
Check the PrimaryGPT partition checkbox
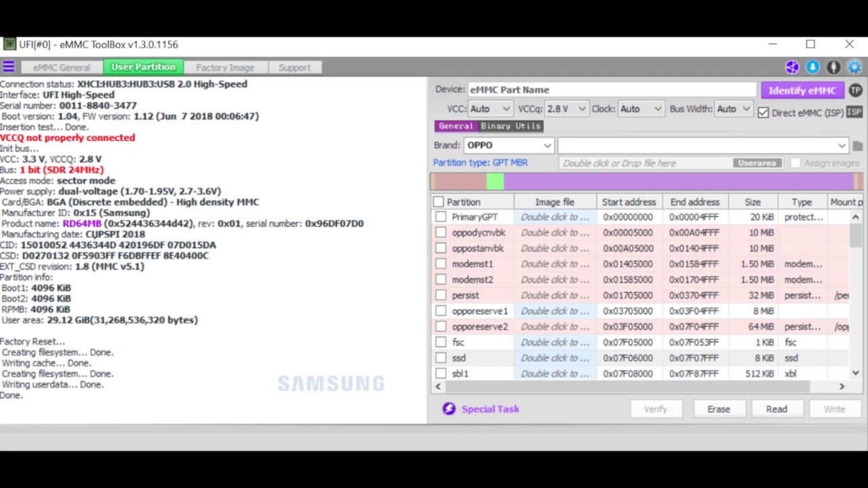(441, 217)
